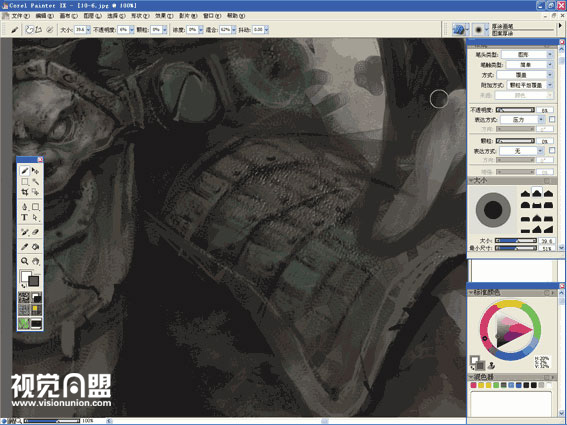
Task: Collapse the 标准颜色 panel
Action: 472,292
